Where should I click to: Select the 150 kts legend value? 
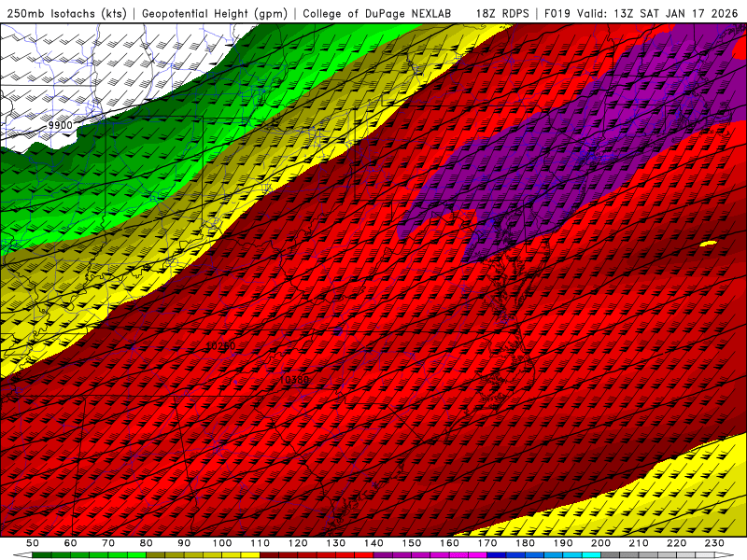tap(412, 543)
